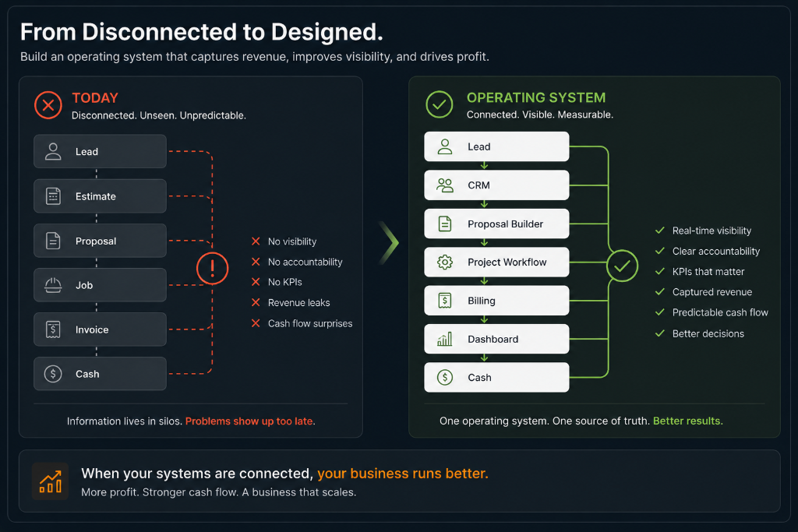Click the green check circle beside OPERATING SYSTEM

tap(440, 104)
